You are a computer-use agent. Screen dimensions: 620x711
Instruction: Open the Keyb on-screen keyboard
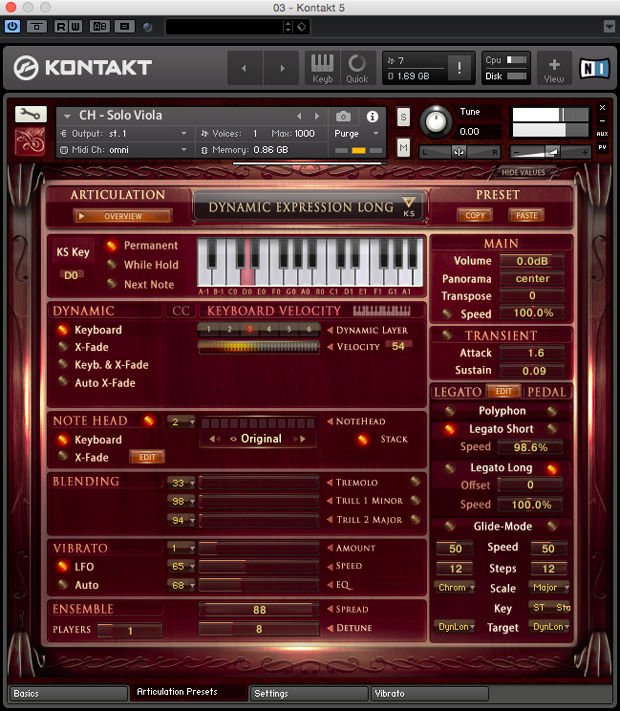pos(322,67)
